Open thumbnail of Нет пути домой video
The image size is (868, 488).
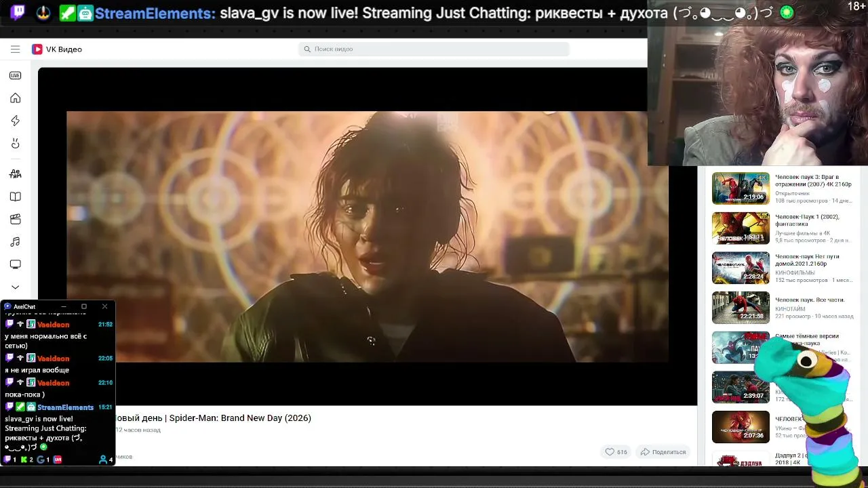(x=741, y=268)
